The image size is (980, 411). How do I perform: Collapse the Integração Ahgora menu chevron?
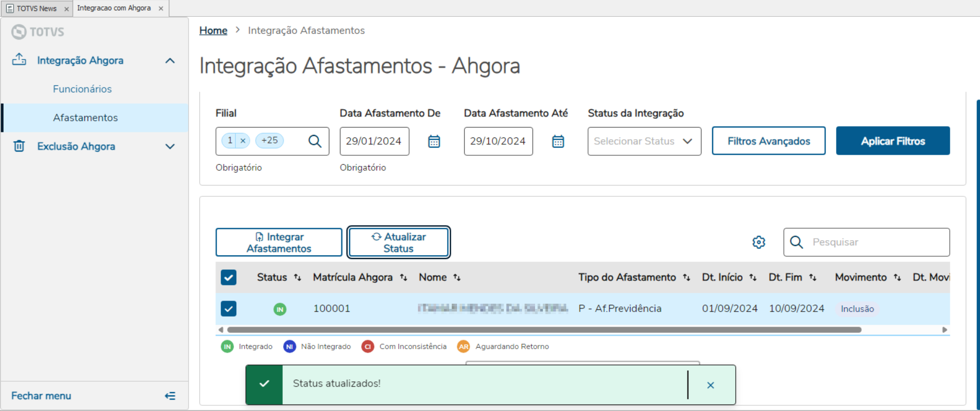point(170,61)
